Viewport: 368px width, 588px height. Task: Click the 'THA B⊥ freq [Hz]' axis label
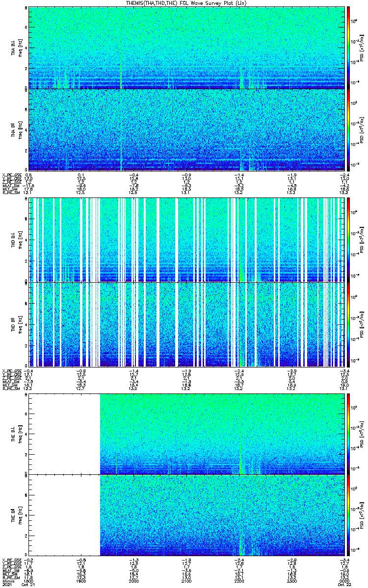pyautogui.click(x=17, y=48)
